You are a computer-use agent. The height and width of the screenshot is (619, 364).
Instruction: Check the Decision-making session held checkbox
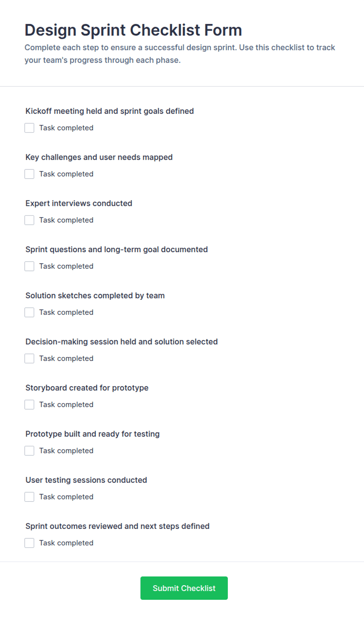tap(29, 359)
